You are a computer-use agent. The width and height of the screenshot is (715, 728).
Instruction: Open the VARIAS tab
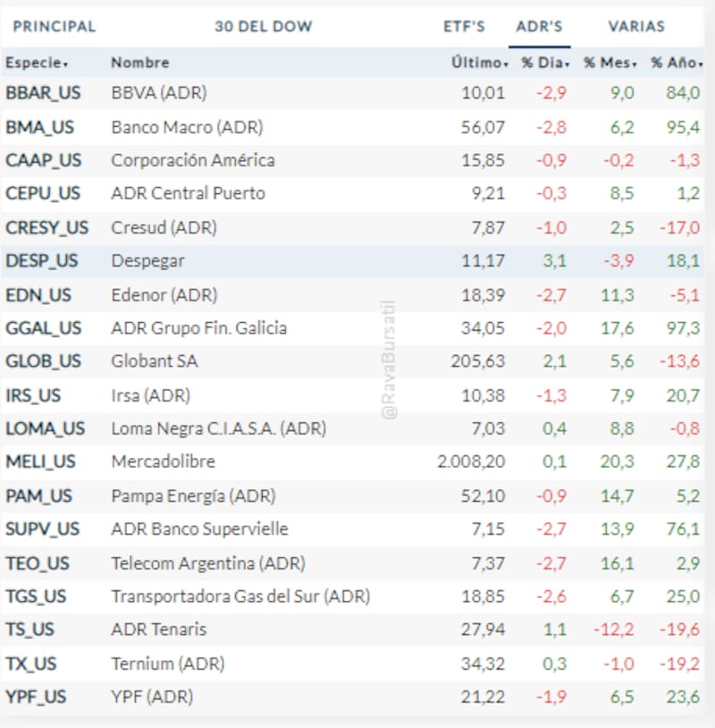(x=636, y=26)
